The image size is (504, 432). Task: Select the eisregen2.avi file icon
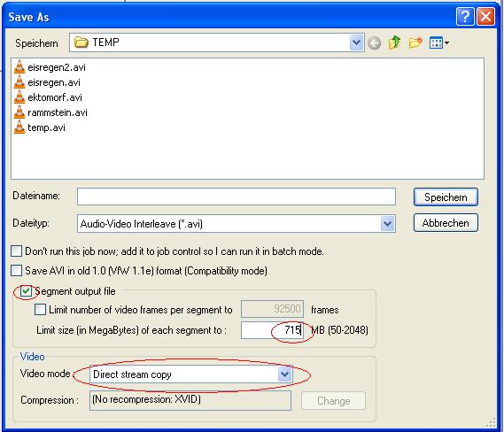[19, 66]
